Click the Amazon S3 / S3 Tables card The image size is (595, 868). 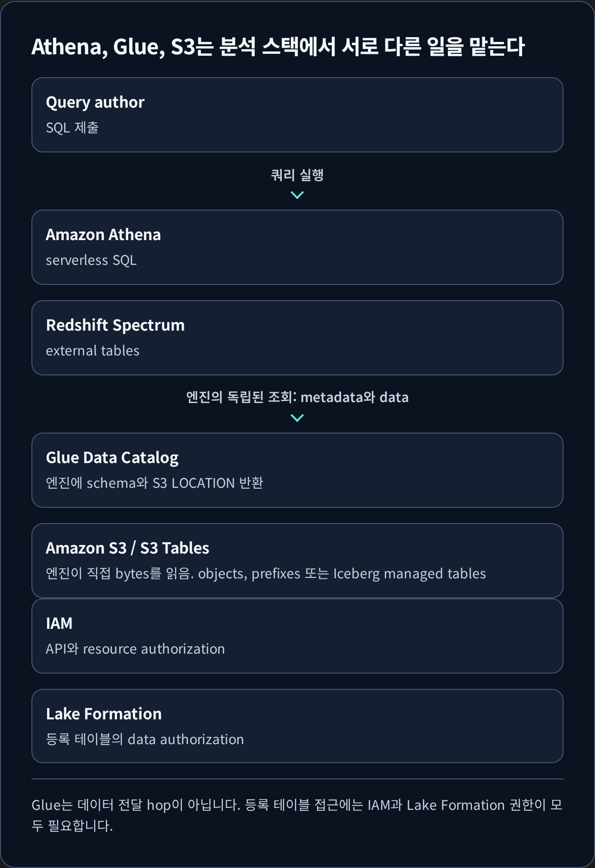click(297, 561)
